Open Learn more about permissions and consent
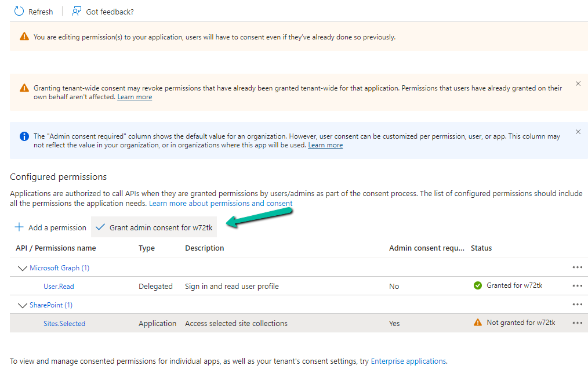This screenshot has width=588, height=380. point(220,204)
